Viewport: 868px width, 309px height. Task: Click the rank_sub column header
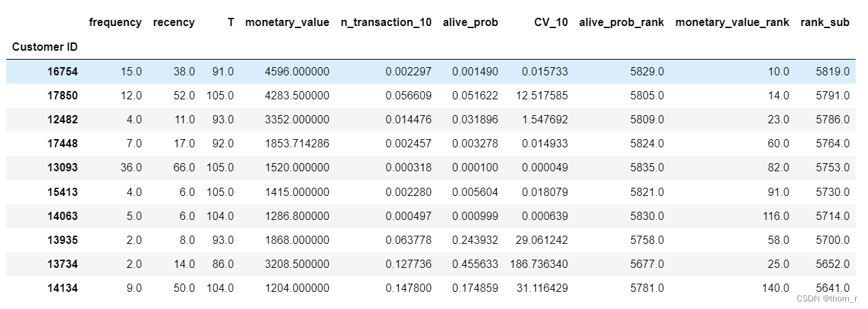tap(825, 23)
